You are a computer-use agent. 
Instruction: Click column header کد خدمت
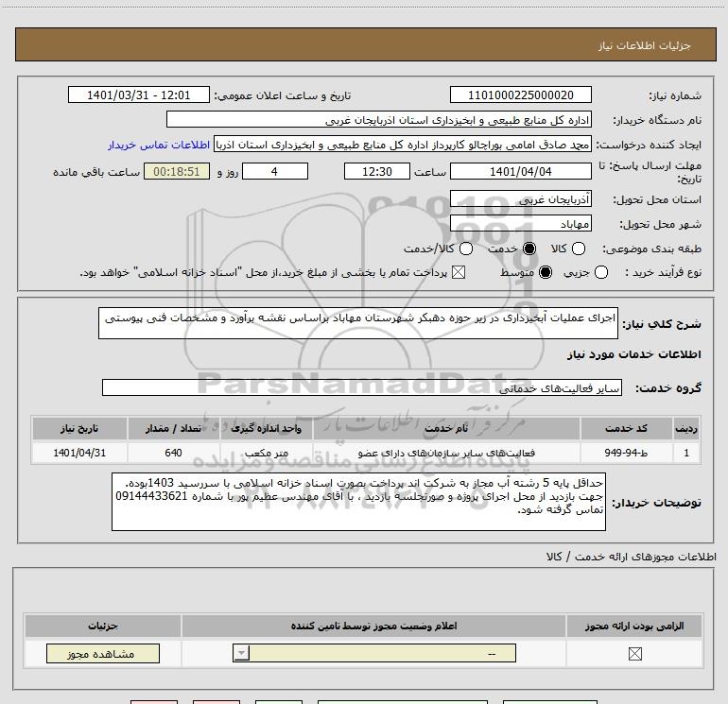coord(626,428)
